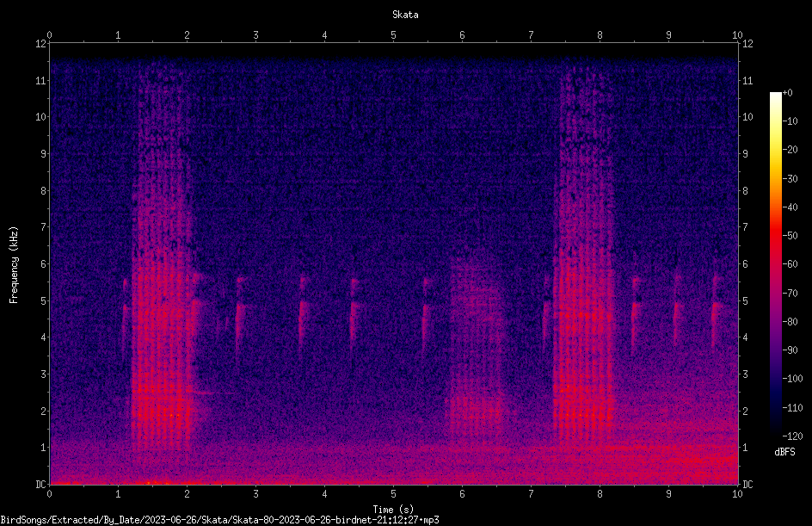Click the 'Skata' title text
The height and width of the screenshot is (526, 812).
coord(405,15)
